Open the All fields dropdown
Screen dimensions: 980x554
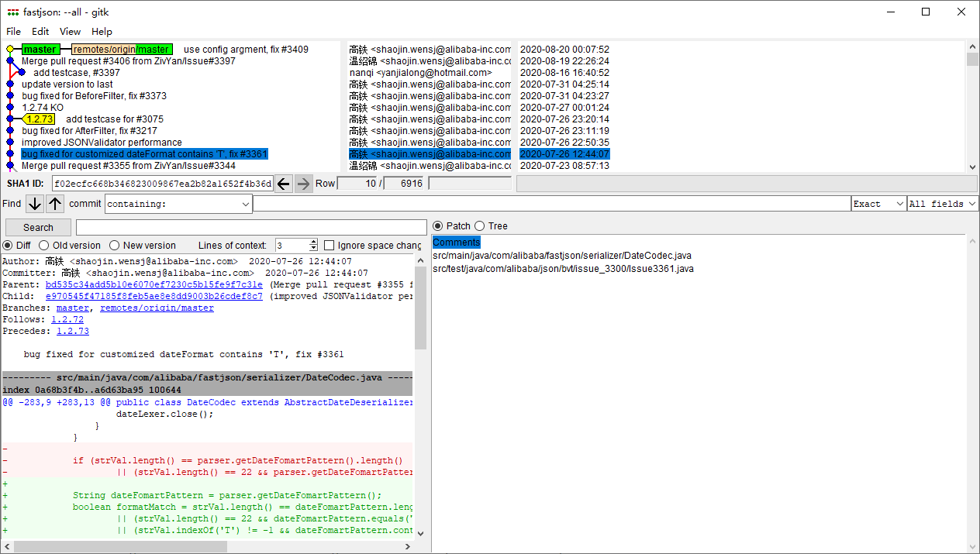coord(943,204)
